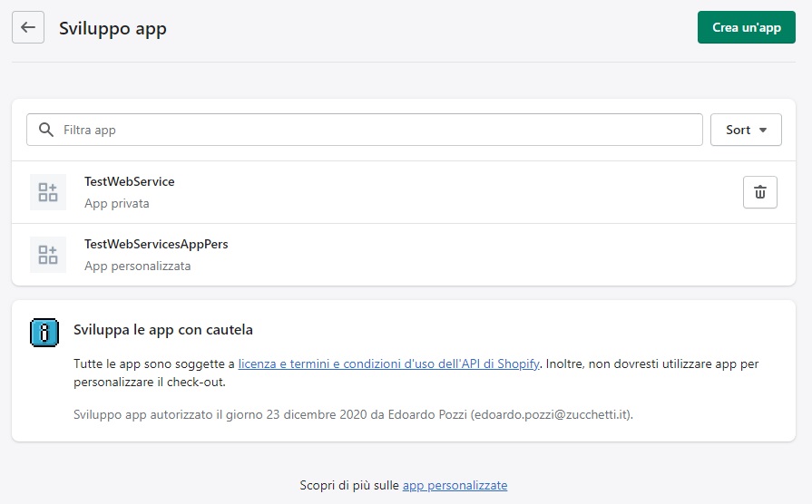Click the App privata label

(x=116, y=203)
